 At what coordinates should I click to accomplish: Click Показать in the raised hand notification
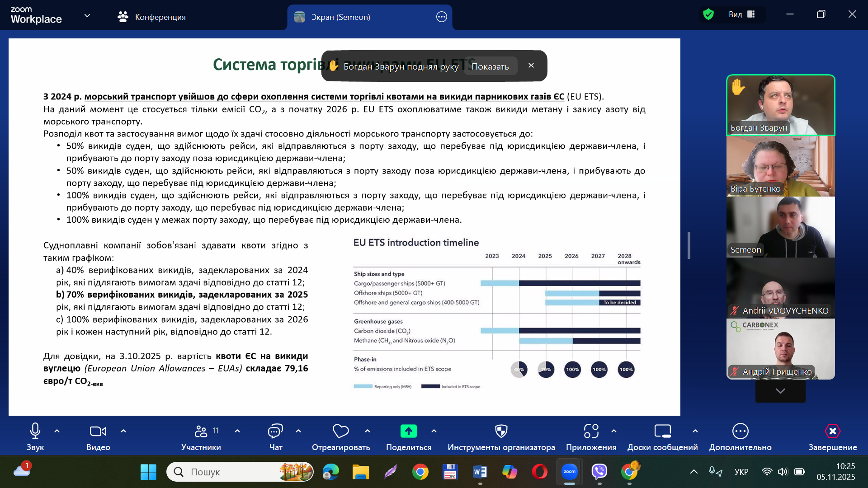pos(490,66)
